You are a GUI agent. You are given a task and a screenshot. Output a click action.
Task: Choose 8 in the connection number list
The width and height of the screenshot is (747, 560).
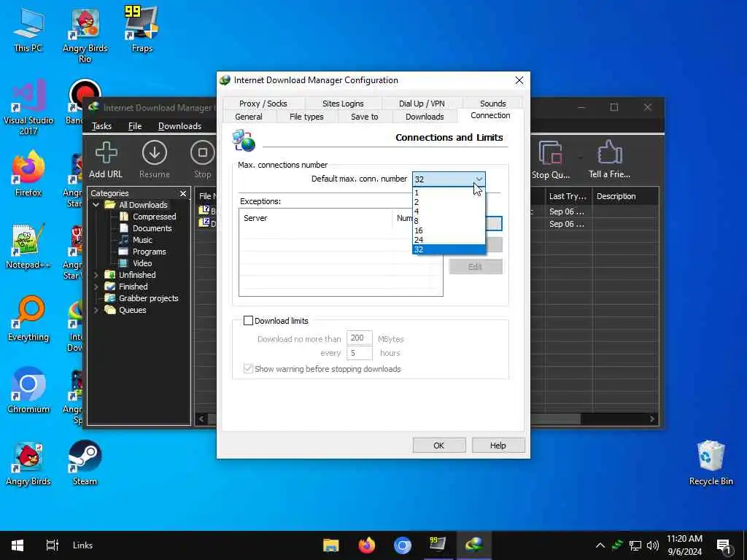tap(449, 221)
